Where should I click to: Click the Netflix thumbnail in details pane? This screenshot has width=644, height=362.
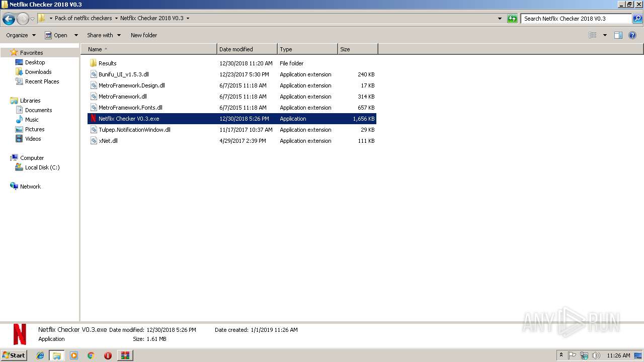[x=20, y=334]
